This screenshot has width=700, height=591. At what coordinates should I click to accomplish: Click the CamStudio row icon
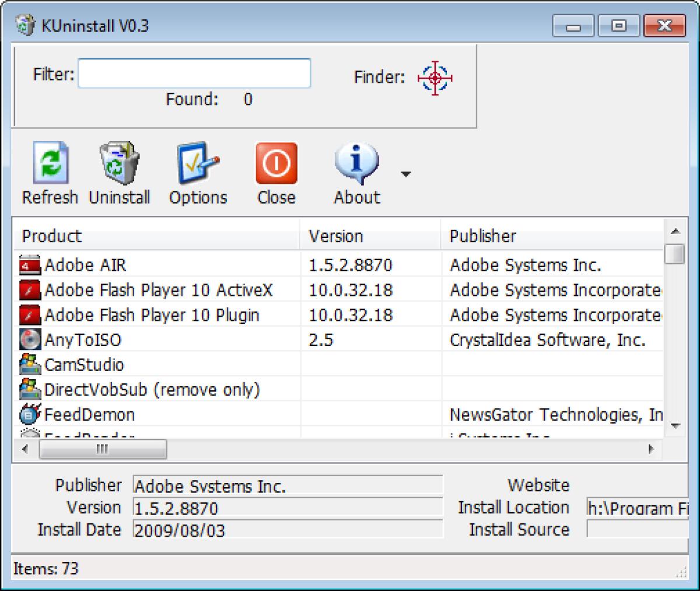pos(30,365)
